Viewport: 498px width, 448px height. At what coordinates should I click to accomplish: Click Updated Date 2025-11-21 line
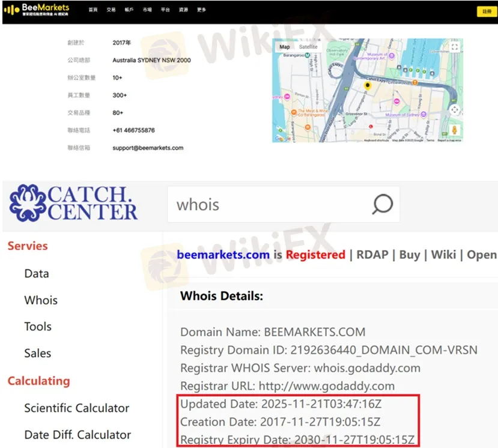pos(281,404)
